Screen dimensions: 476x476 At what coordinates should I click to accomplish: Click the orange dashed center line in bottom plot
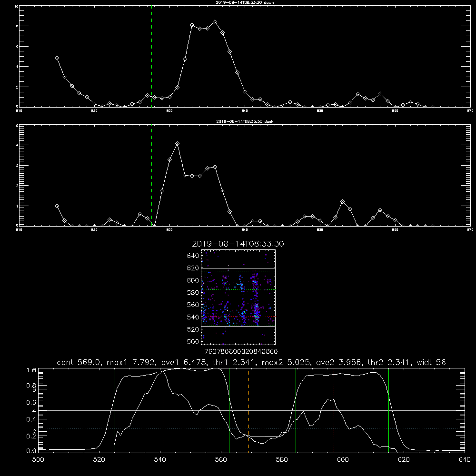pos(248,410)
